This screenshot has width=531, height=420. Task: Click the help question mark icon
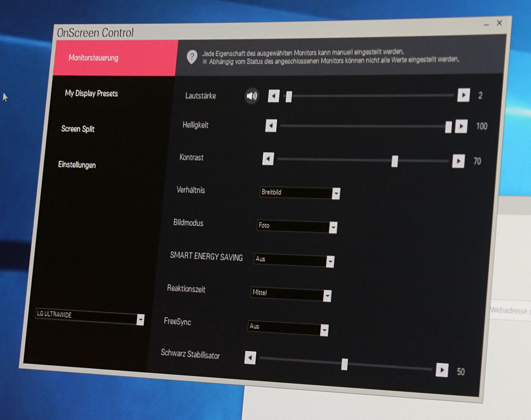pos(192,57)
